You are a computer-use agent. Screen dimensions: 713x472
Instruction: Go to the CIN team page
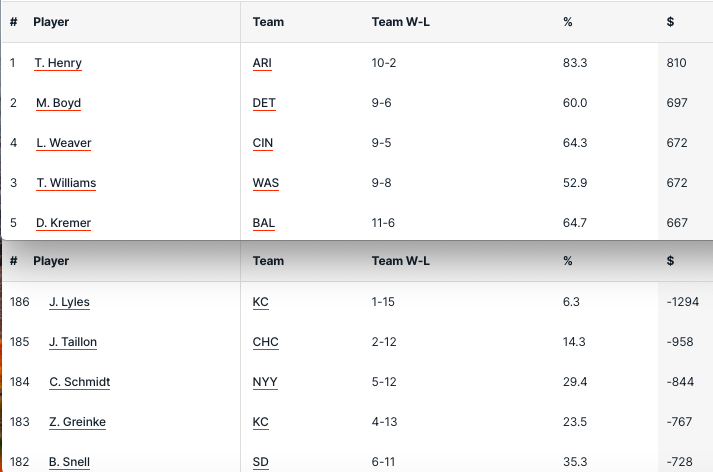[263, 143]
